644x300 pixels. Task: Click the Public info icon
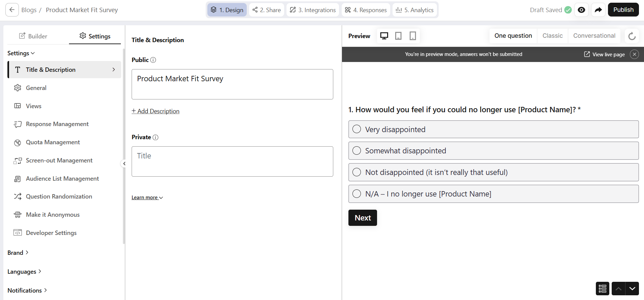[153, 60]
